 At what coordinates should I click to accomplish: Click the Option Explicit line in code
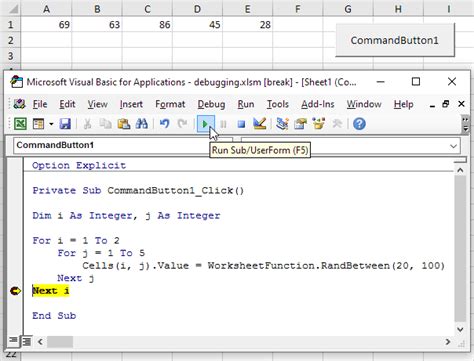pyautogui.click(x=79, y=165)
